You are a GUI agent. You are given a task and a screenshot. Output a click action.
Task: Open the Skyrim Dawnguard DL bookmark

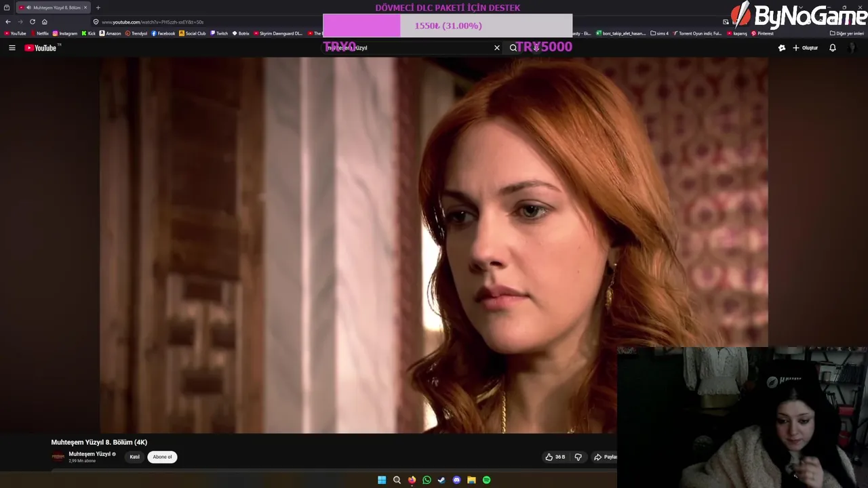pyautogui.click(x=278, y=33)
